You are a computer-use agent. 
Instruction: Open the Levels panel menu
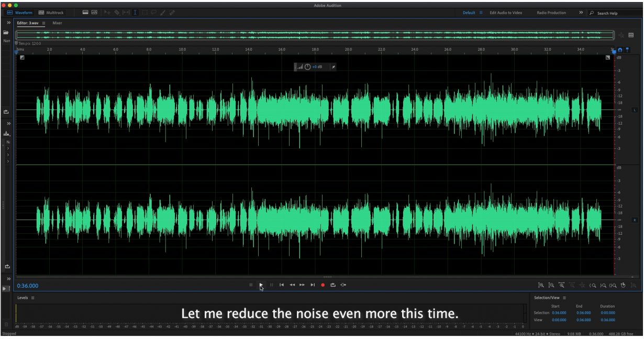click(x=32, y=298)
